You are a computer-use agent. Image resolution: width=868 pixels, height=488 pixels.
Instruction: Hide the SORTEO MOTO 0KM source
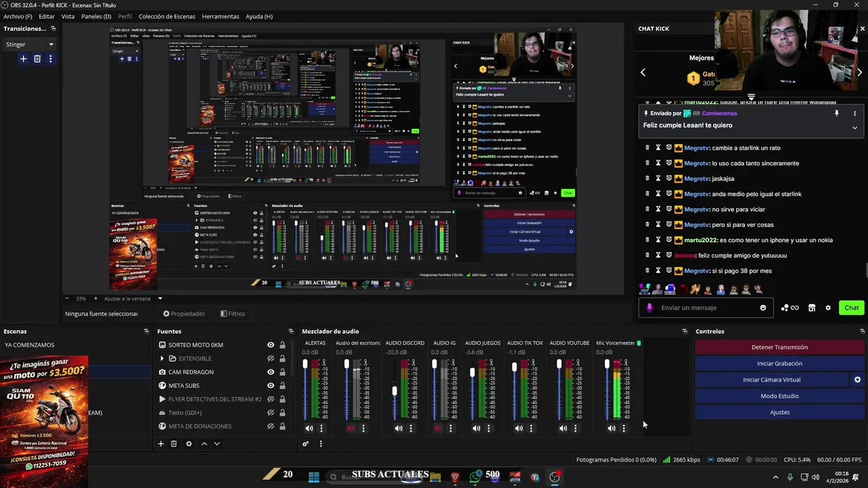tap(271, 345)
